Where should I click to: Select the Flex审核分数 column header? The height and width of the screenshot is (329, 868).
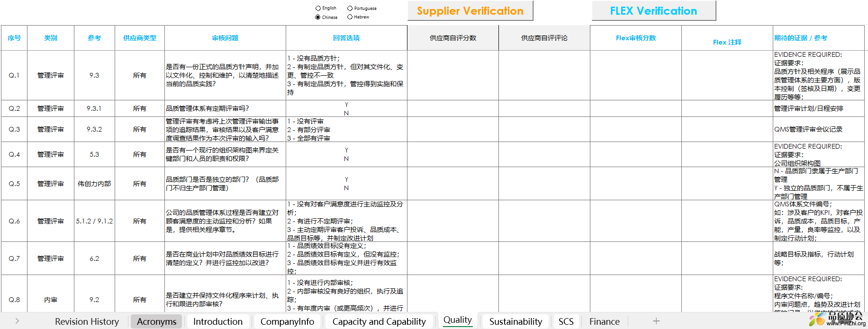tap(636, 38)
